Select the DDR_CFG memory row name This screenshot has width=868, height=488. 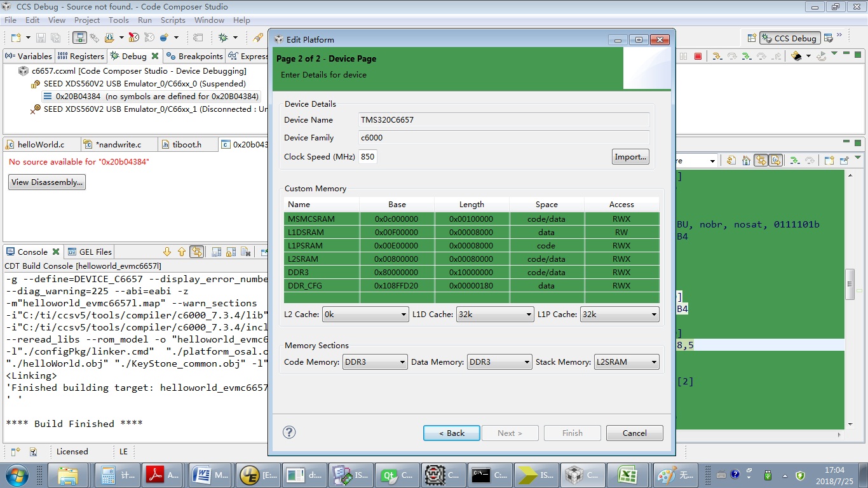point(305,286)
